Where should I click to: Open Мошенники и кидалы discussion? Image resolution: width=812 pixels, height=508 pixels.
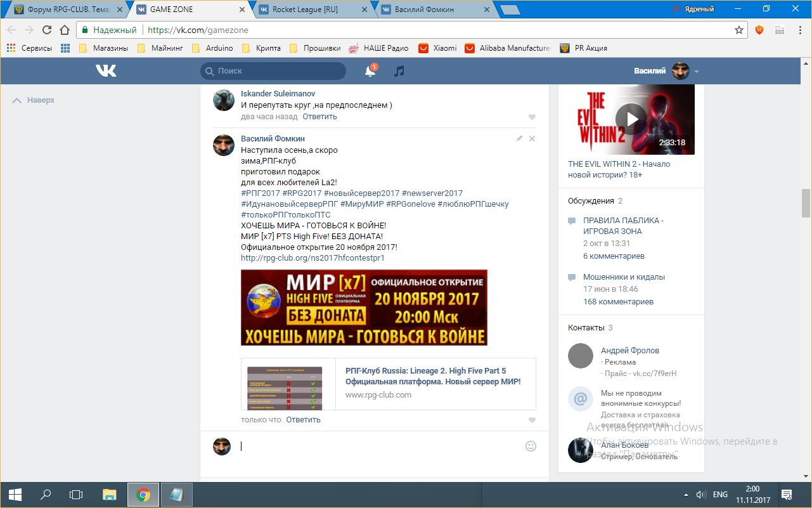click(x=624, y=277)
